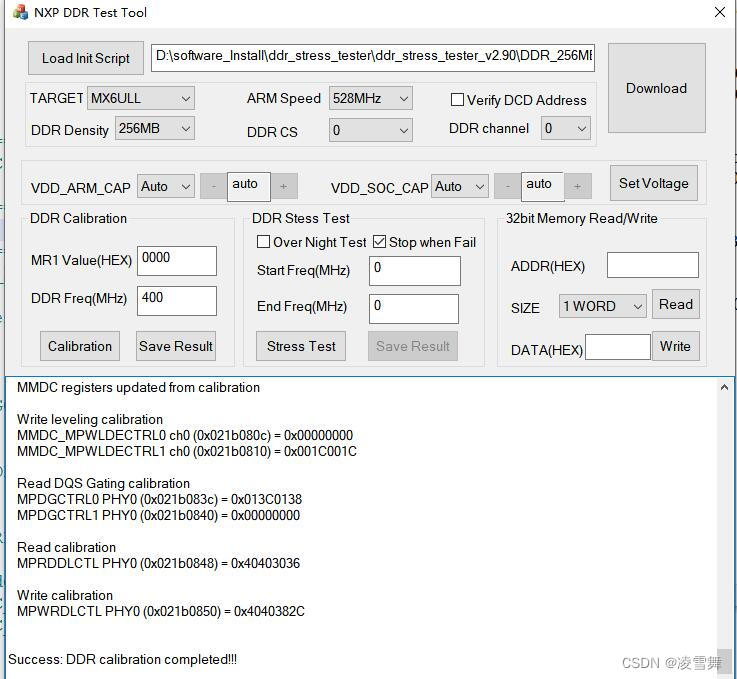
Task: Click the VDD_ARM_CAP plus stepper button
Action: click(284, 187)
